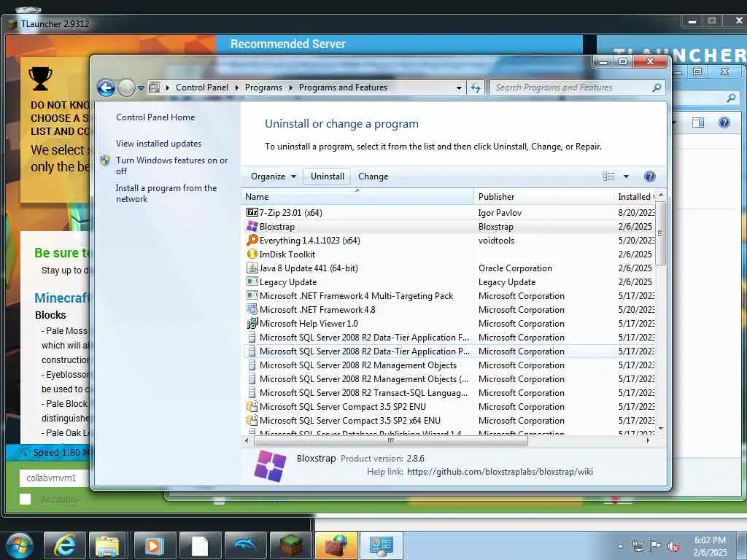Click the preview pane icon in background window
The height and width of the screenshot is (560, 747).
(x=698, y=122)
